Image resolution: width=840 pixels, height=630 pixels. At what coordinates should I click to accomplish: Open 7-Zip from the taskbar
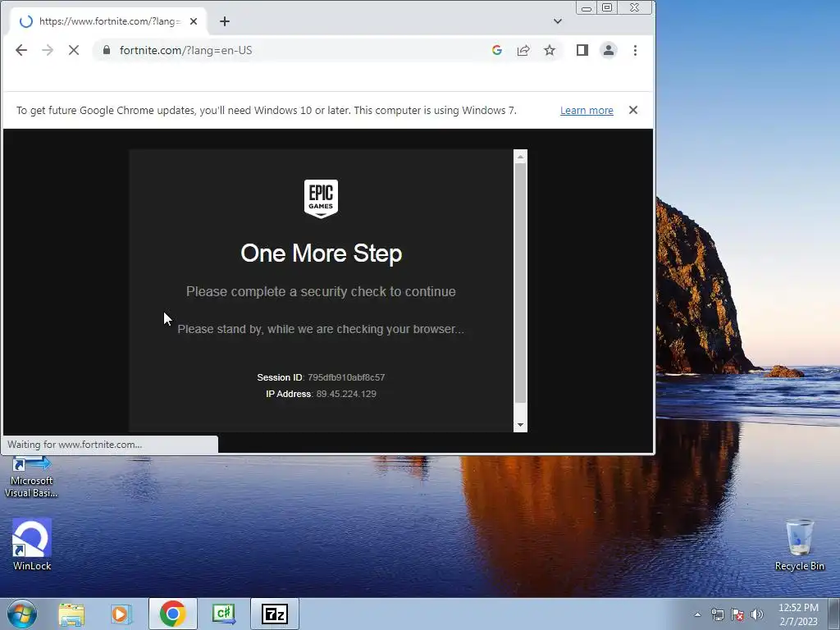tap(274, 614)
